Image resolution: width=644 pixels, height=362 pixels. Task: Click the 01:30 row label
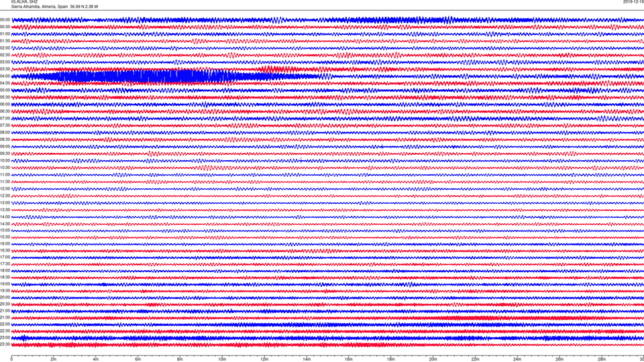(x=5, y=41)
